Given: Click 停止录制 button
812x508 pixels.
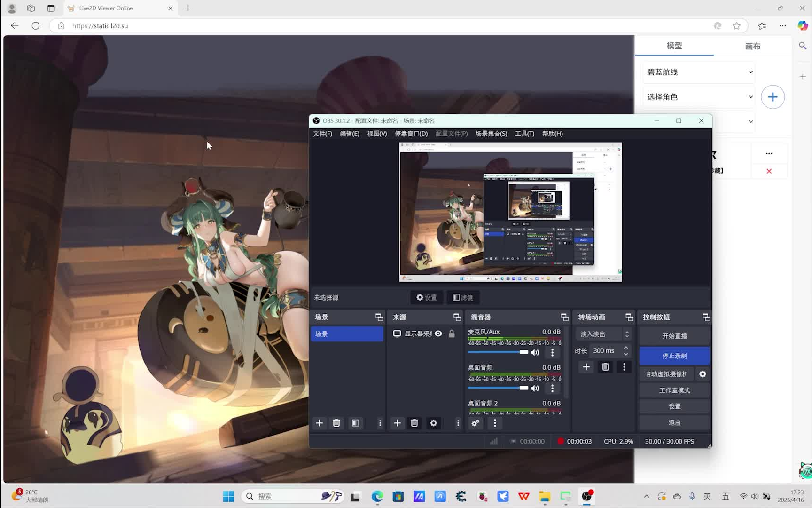Looking at the screenshot, I should (x=674, y=356).
